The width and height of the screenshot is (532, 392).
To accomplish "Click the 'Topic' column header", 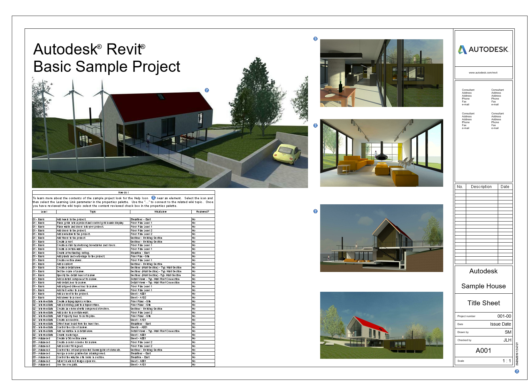I will click(93, 212).
